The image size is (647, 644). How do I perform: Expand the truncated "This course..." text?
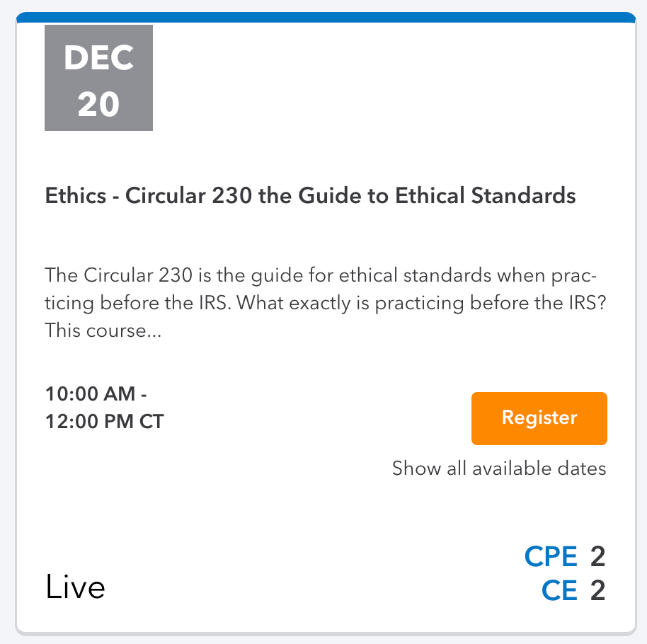[x=103, y=330]
